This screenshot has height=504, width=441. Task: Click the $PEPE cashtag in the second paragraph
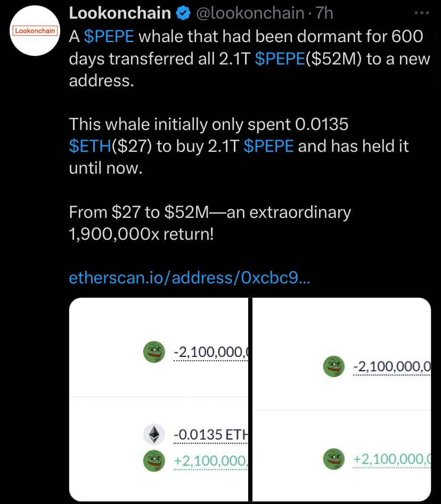pyautogui.click(x=268, y=145)
